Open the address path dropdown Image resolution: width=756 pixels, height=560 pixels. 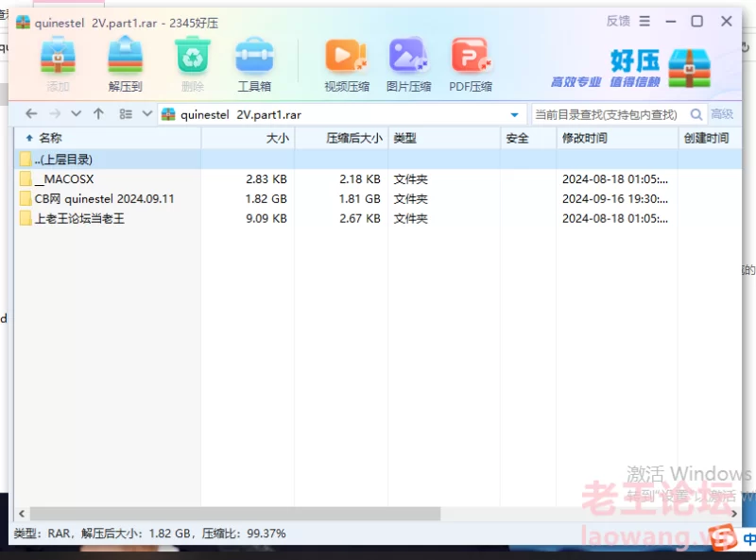(514, 114)
